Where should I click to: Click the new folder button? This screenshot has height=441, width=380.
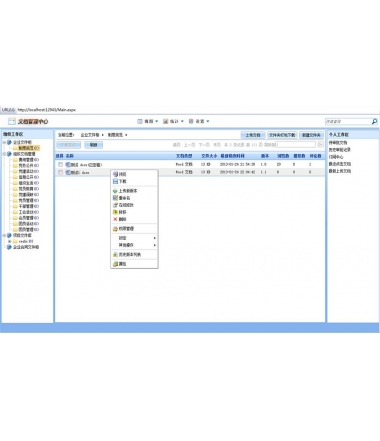click(x=311, y=135)
